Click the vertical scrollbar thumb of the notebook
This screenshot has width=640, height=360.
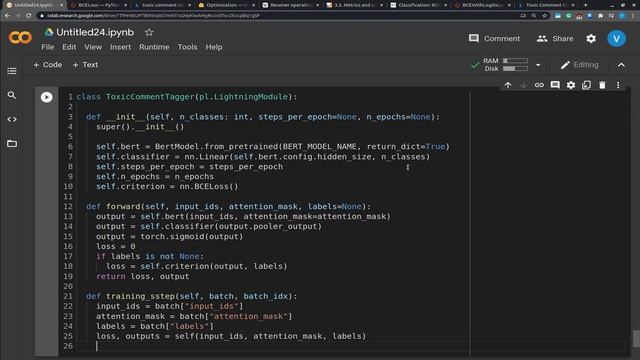coord(636,338)
